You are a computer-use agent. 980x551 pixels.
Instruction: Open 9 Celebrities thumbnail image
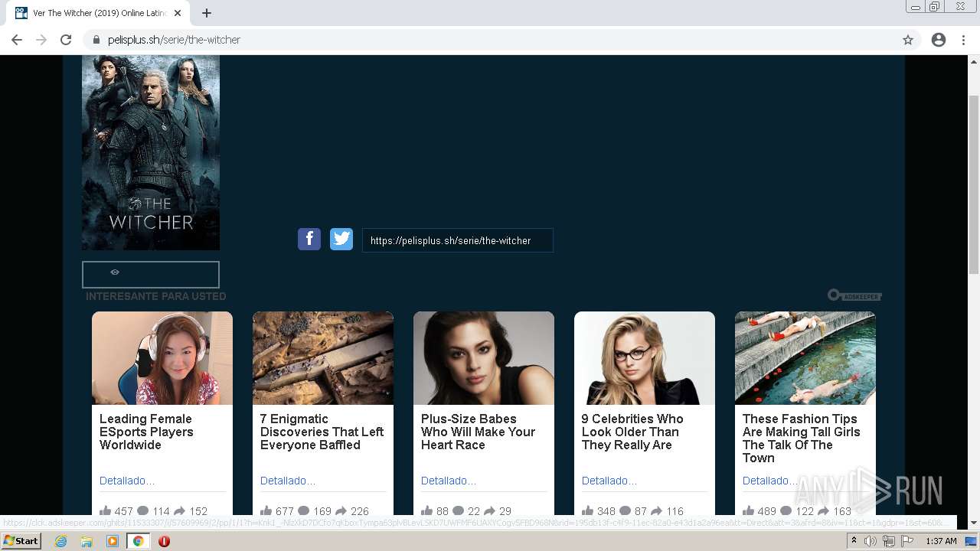(645, 357)
